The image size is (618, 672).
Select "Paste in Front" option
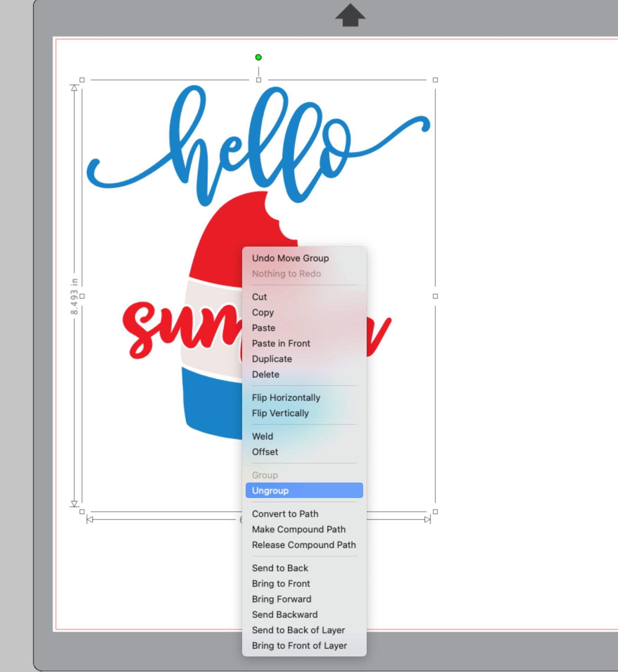coord(280,343)
